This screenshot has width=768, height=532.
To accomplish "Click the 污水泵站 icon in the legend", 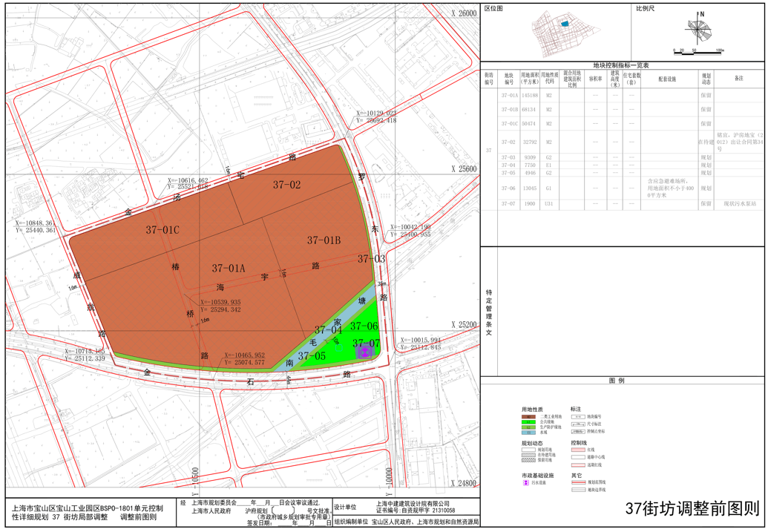I will coord(526,483).
